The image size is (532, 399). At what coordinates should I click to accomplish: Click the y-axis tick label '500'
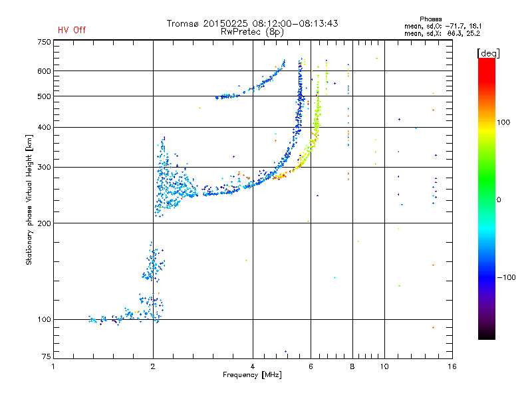(x=44, y=96)
